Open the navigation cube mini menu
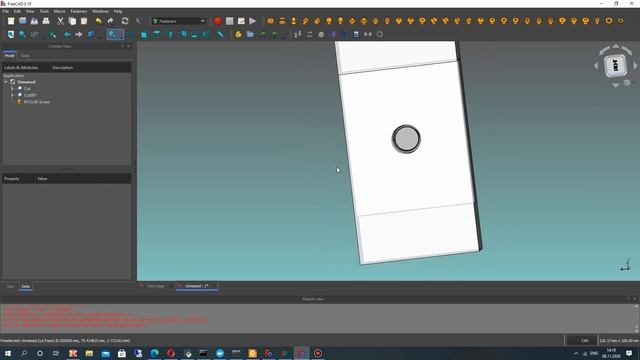640x360 pixels. tap(627, 83)
